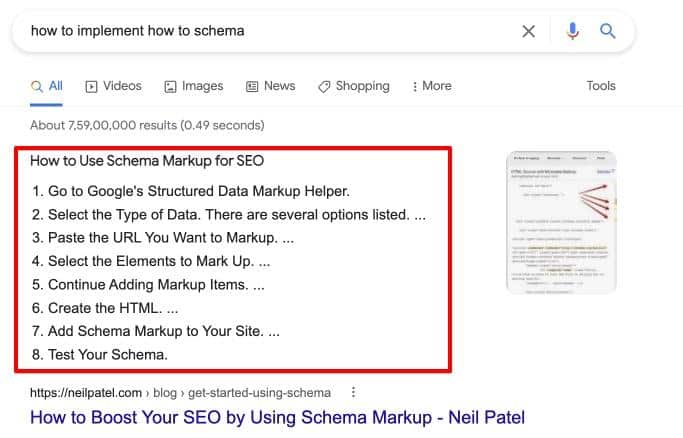Submit search using the magnifying glass icon

pos(607,31)
